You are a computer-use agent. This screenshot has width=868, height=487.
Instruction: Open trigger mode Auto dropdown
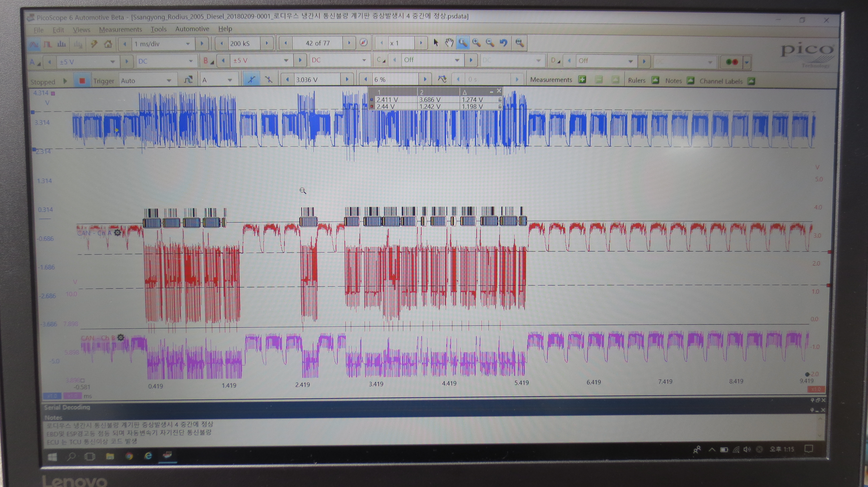(x=169, y=81)
